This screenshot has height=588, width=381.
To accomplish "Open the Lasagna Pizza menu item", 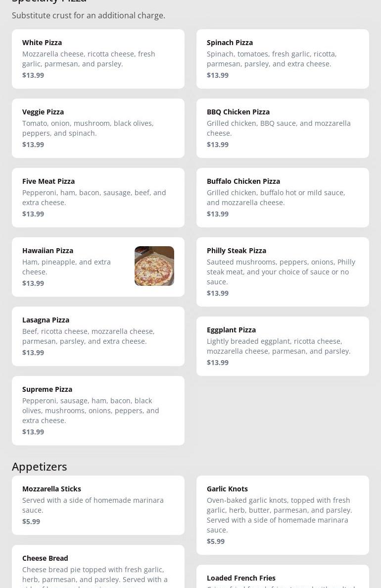I will [98, 336].
